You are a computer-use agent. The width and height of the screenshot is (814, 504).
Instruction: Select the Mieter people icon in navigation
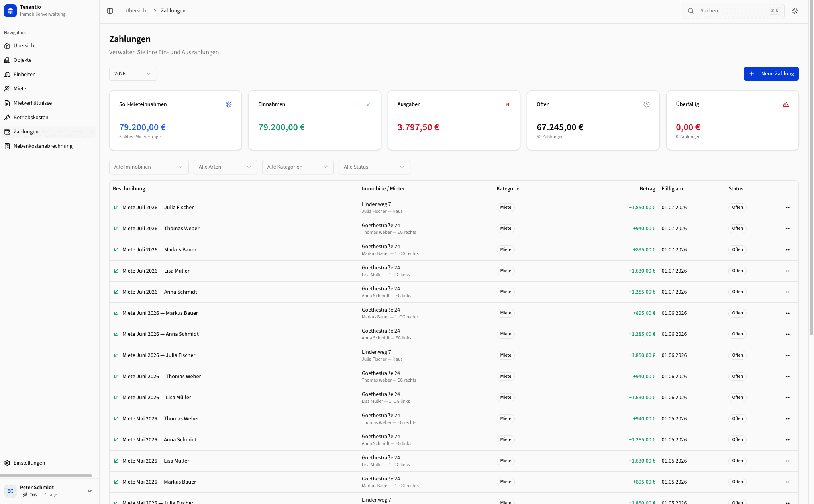coord(8,88)
